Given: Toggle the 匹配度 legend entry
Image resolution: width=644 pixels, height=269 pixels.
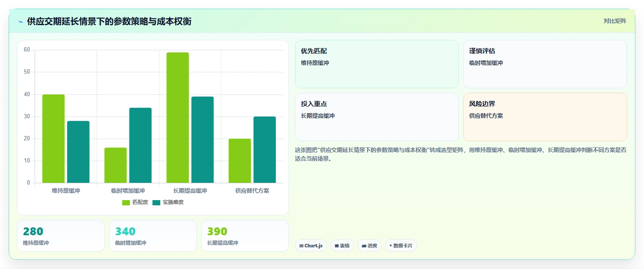Looking at the screenshot, I should (x=135, y=202).
